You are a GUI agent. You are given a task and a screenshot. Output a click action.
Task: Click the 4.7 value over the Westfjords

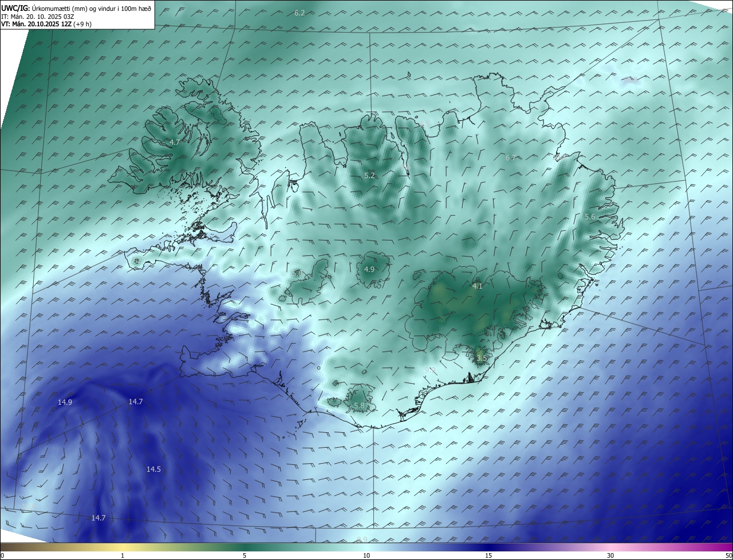click(x=175, y=142)
